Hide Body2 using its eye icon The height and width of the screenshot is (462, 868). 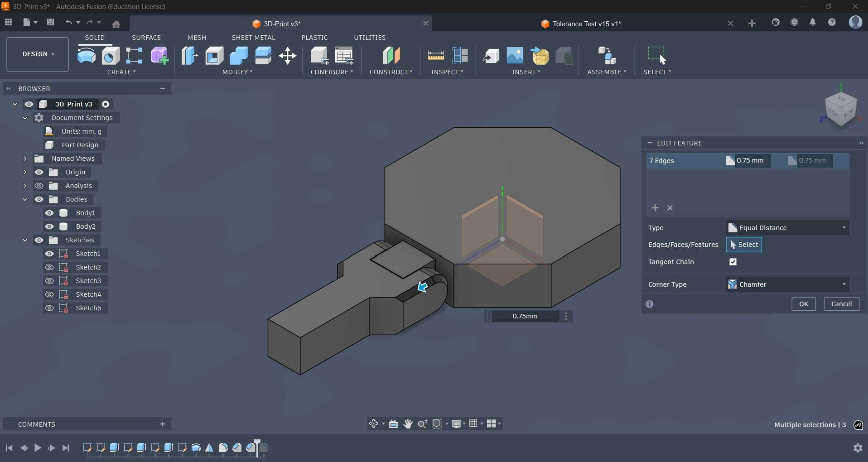(x=49, y=226)
